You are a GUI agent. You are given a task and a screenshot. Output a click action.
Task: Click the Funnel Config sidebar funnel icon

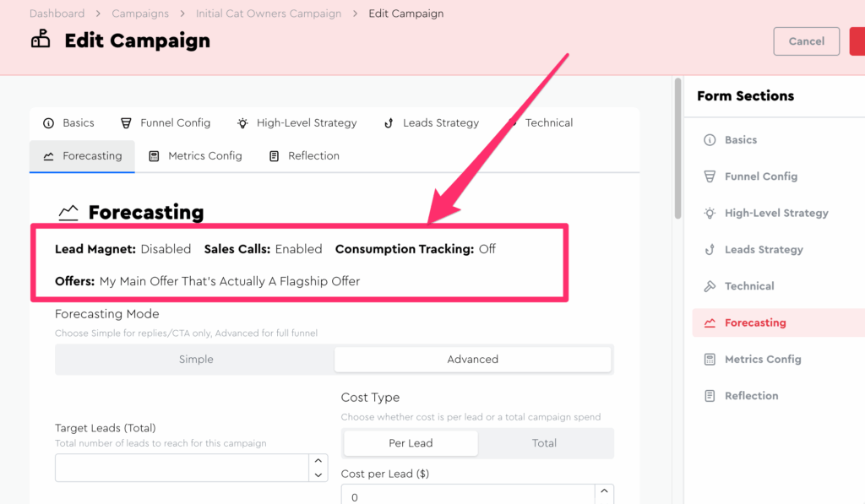710,176
